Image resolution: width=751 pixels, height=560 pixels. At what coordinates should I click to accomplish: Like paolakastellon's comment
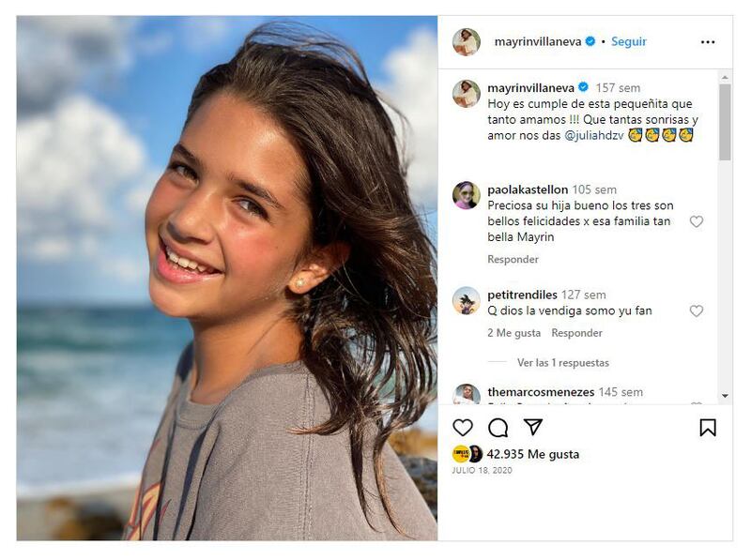tap(697, 222)
